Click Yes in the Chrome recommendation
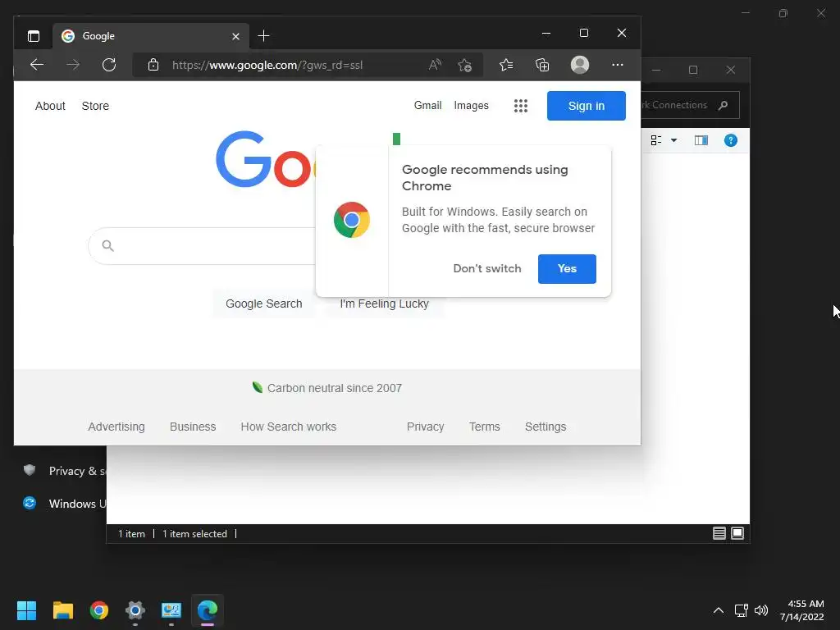 click(x=567, y=269)
